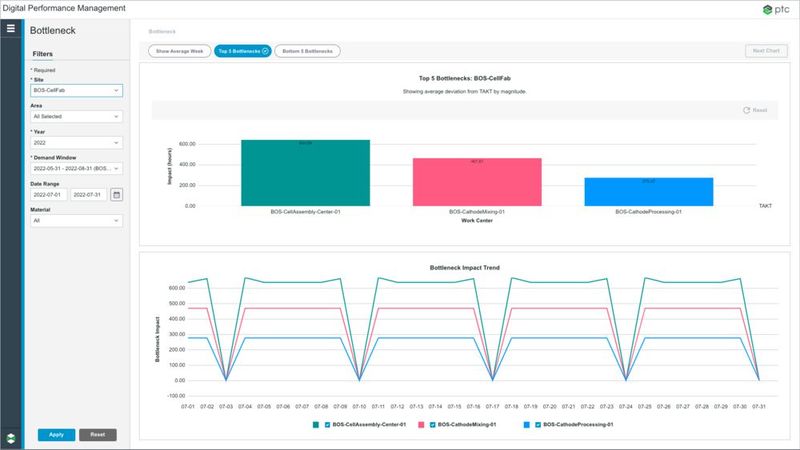Viewport: 800px width, 450px height.
Task: Expand the Year dropdown
Action: 76,142
